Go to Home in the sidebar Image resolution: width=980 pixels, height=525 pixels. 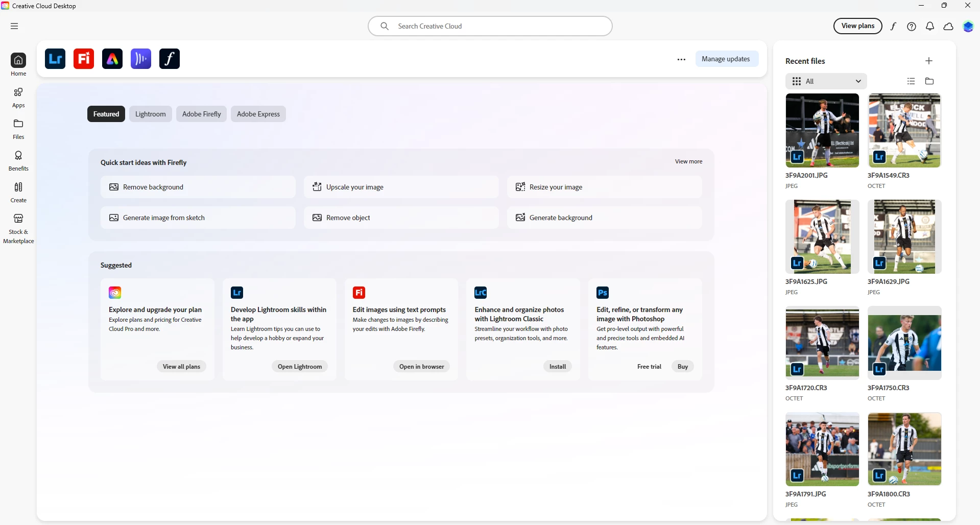tap(18, 65)
